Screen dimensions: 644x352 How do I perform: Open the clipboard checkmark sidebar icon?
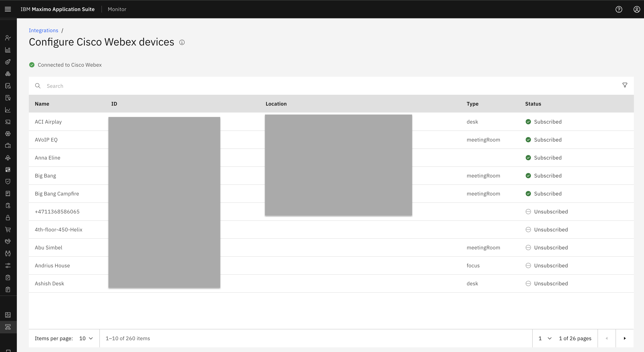tap(8, 277)
